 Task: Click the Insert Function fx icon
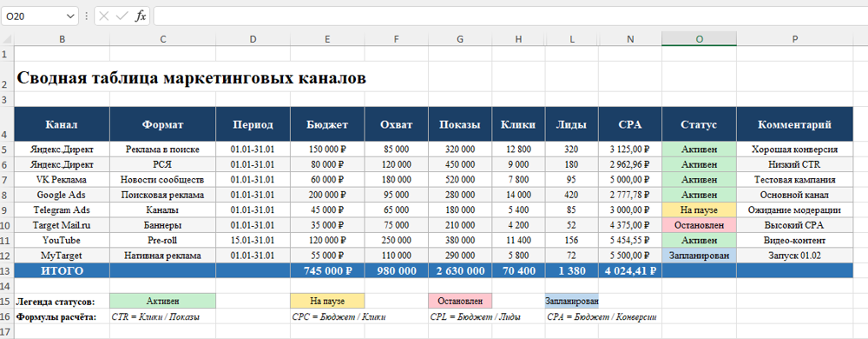point(141,16)
